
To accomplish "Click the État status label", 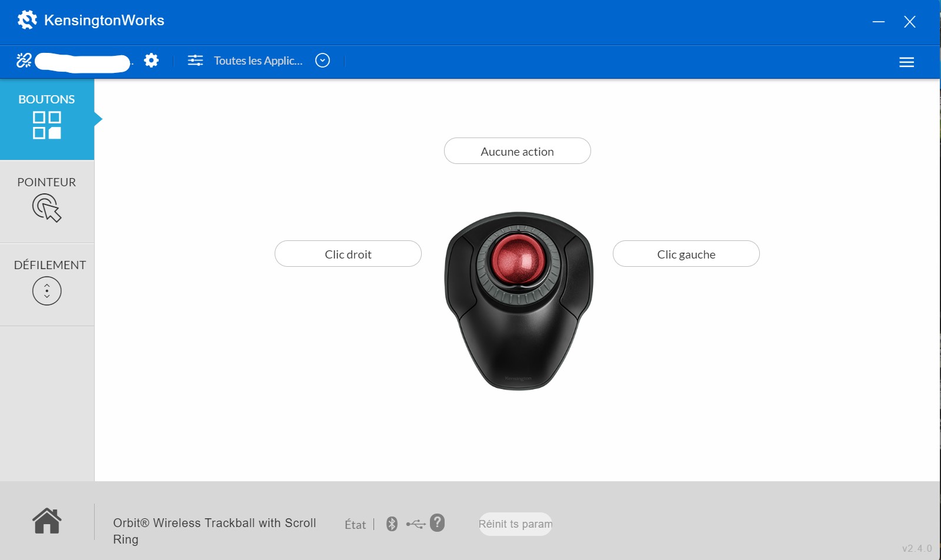I will [355, 525].
